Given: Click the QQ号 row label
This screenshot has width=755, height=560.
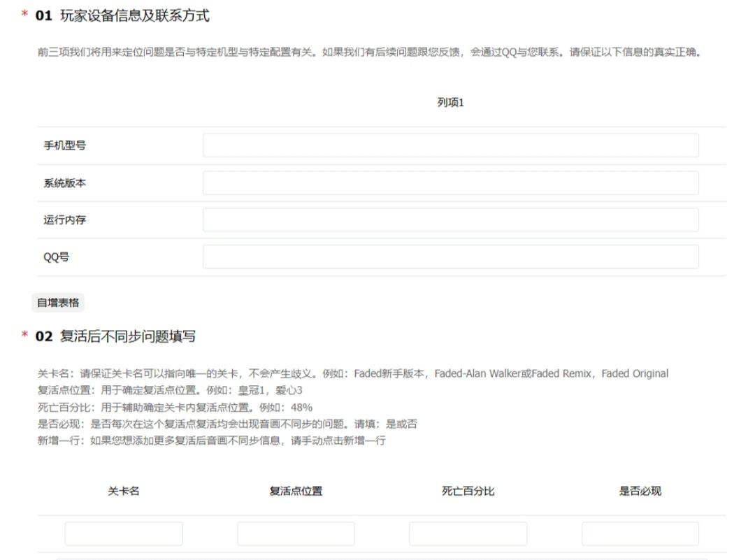Looking at the screenshot, I should point(57,257).
